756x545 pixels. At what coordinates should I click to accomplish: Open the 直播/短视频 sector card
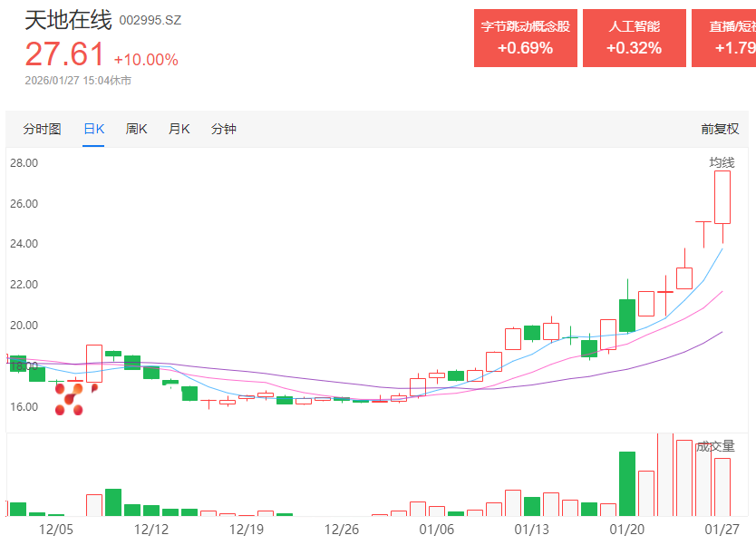tap(725, 37)
